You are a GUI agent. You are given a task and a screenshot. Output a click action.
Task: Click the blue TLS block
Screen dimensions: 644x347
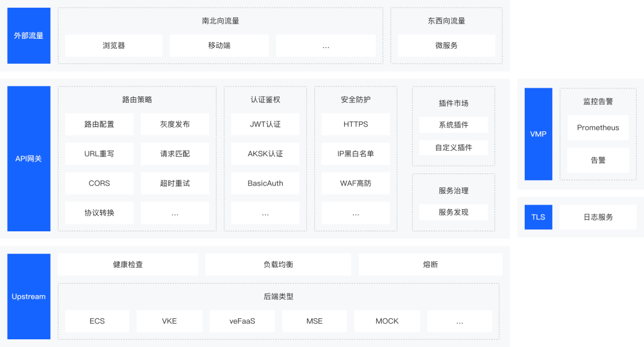[538, 217]
